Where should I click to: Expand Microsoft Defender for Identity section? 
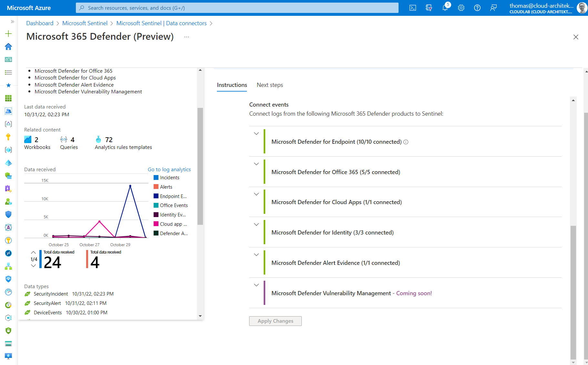pyautogui.click(x=256, y=224)
